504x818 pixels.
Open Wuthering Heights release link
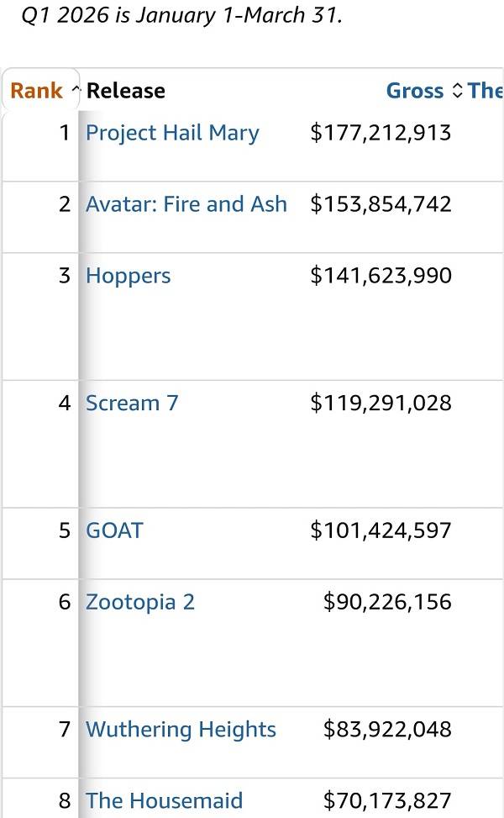coord(181,729)
